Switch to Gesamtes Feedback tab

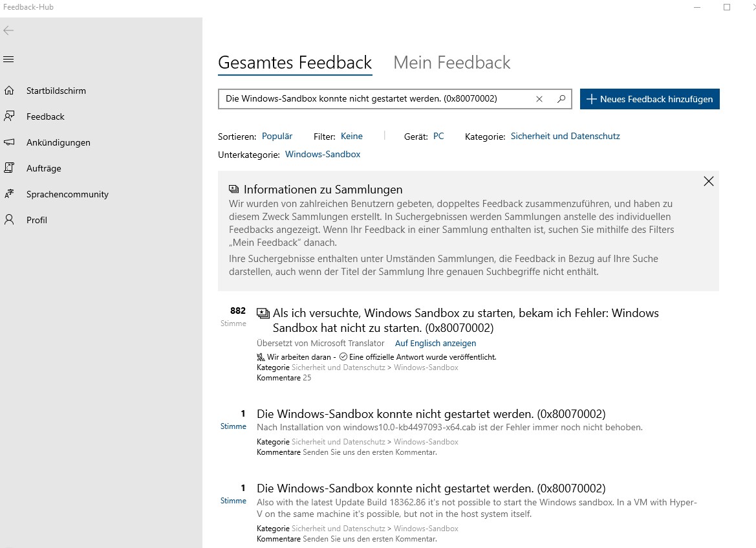295,63
